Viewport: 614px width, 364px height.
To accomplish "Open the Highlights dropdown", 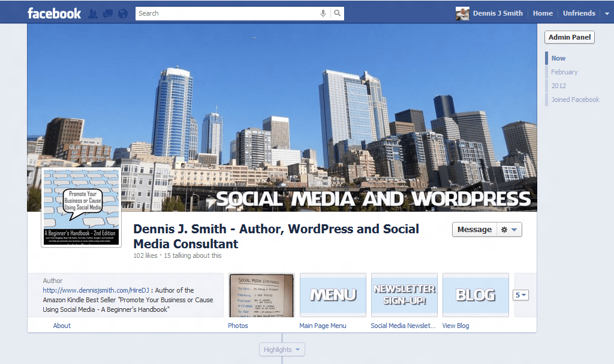I will click(x=282, y=350).
